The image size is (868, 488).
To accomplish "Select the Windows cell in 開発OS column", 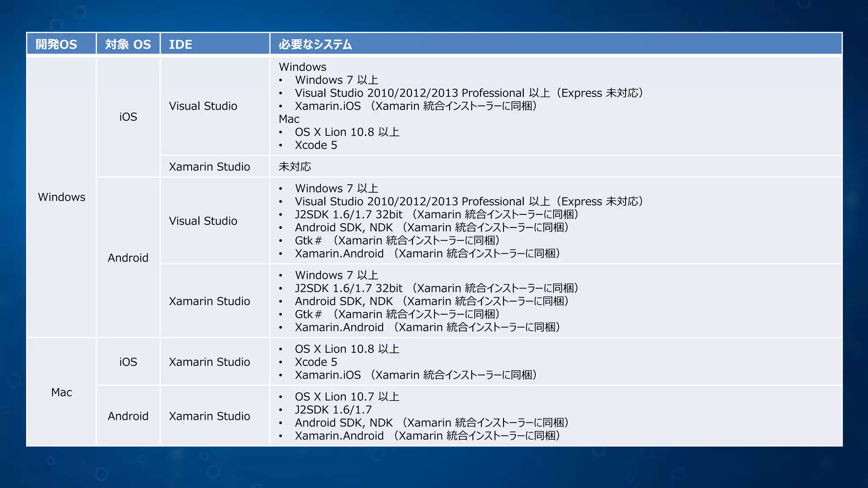I will click(x=61, y=197).
